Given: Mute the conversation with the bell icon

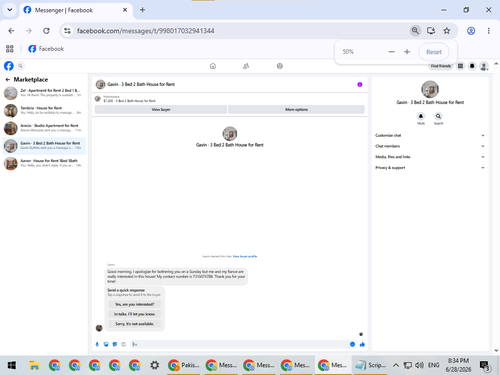Looking at the screenshot, I should click(421, 116).
